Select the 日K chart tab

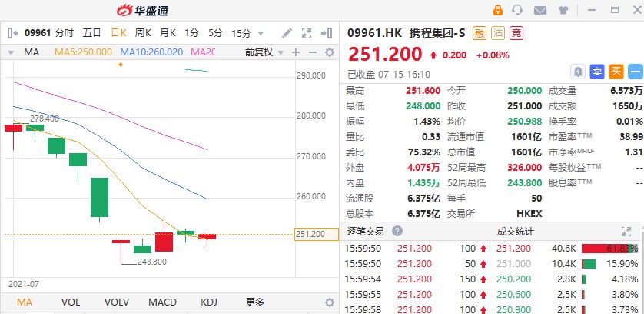coord(118,33)
